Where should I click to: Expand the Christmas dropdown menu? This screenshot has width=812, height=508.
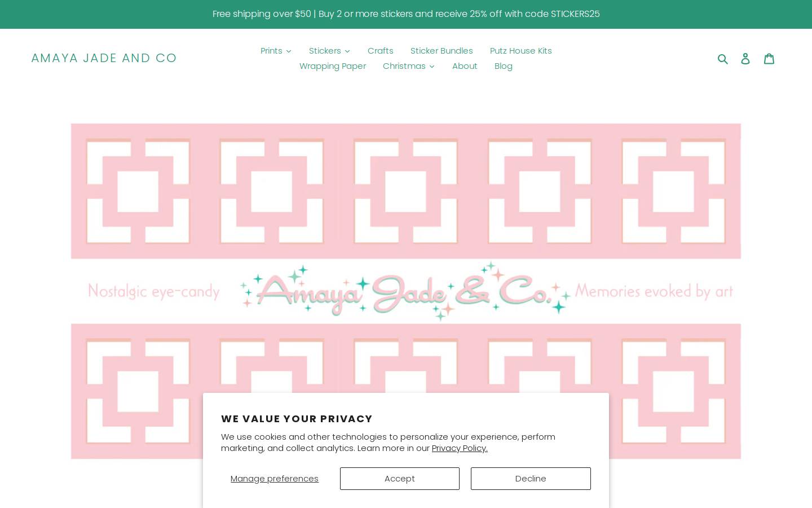click(x=409, y=66)
